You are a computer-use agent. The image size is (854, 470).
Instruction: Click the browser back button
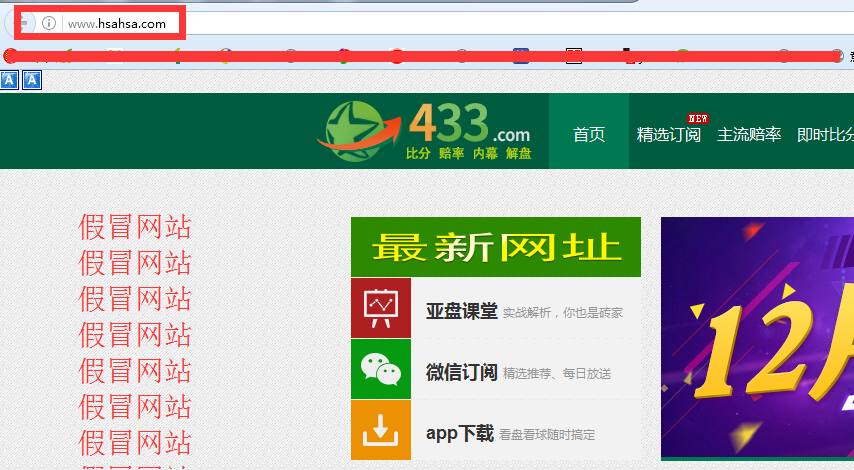(22, 22)
